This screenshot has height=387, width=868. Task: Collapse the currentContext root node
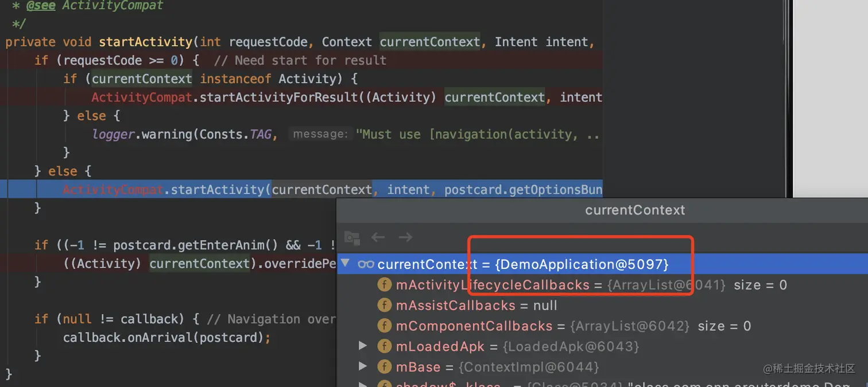345,264
